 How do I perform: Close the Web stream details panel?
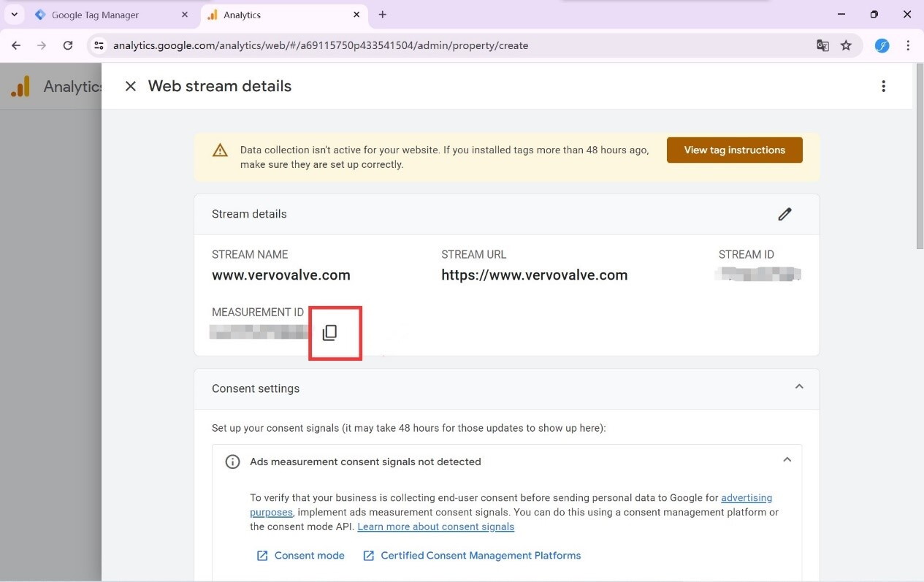(131, 86)
